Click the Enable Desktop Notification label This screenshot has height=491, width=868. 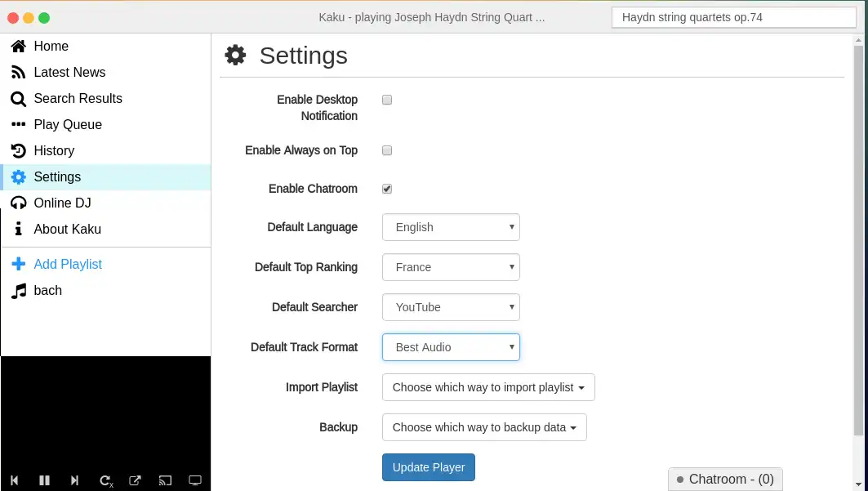317,108
